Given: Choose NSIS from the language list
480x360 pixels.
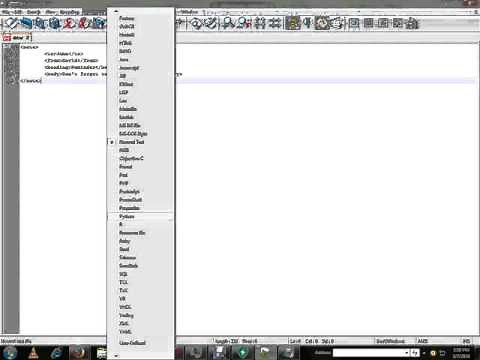Looking at the screenshot, I should coord(140,150).
